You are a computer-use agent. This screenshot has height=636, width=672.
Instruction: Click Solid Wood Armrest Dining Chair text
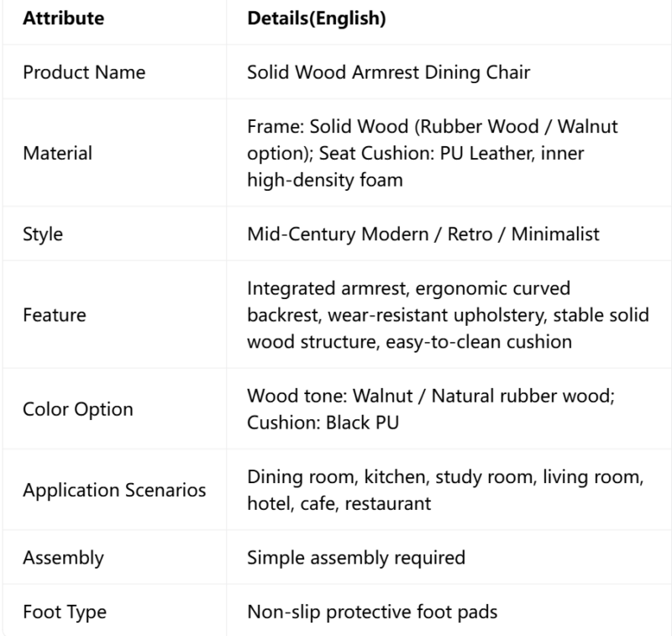point(388,72)
